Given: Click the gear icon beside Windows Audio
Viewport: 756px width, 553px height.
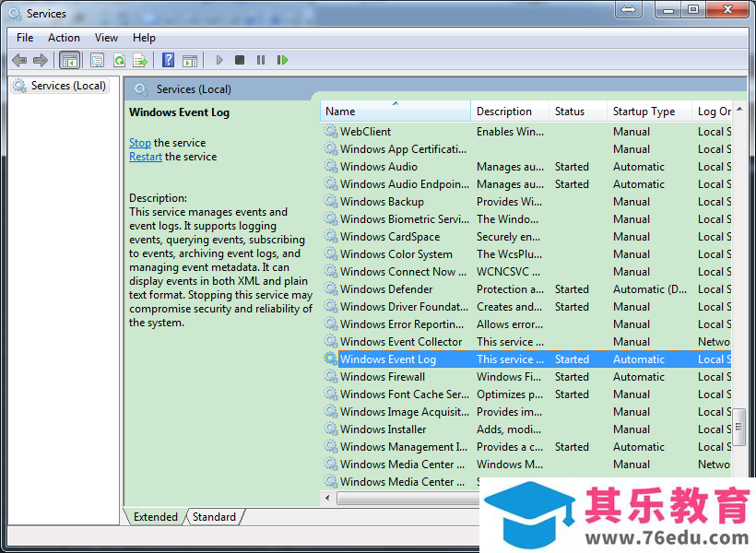Looking at the screenshot, I should coord(331,166).
